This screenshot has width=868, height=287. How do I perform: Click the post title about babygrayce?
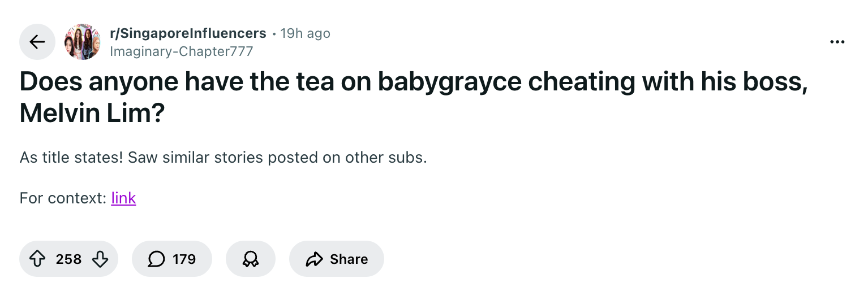414,98
